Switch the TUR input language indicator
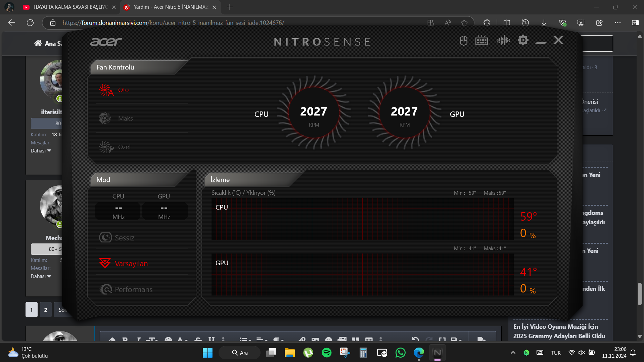Image resolution: width=644 pixels, height=362 pixels. [556, 353]
